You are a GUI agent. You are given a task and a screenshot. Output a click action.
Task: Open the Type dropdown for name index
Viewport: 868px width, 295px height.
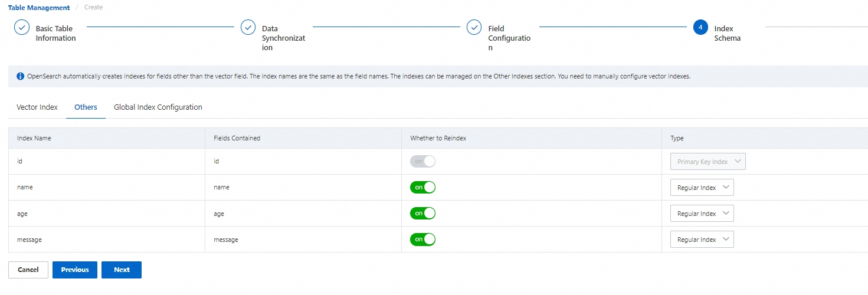(x=702, y=188)
